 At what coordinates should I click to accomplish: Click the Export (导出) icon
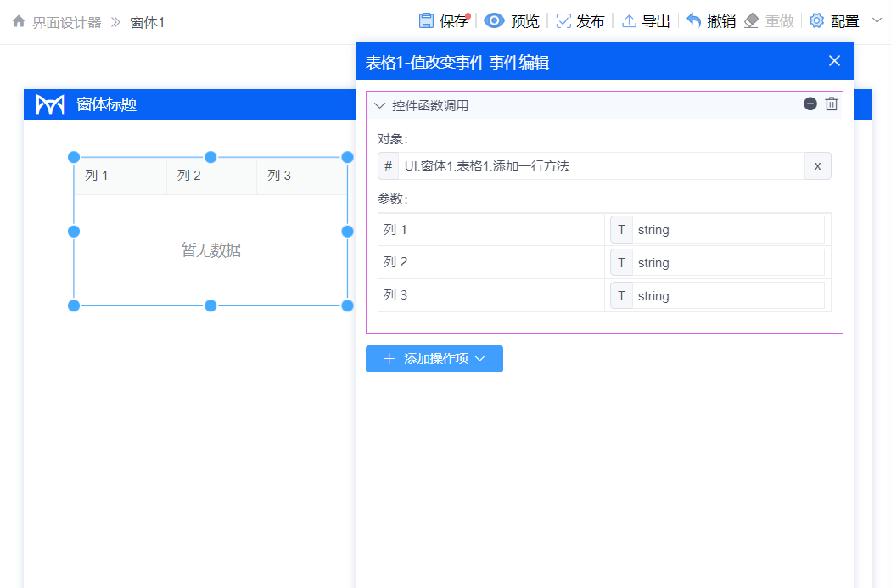tap(630, 20)
